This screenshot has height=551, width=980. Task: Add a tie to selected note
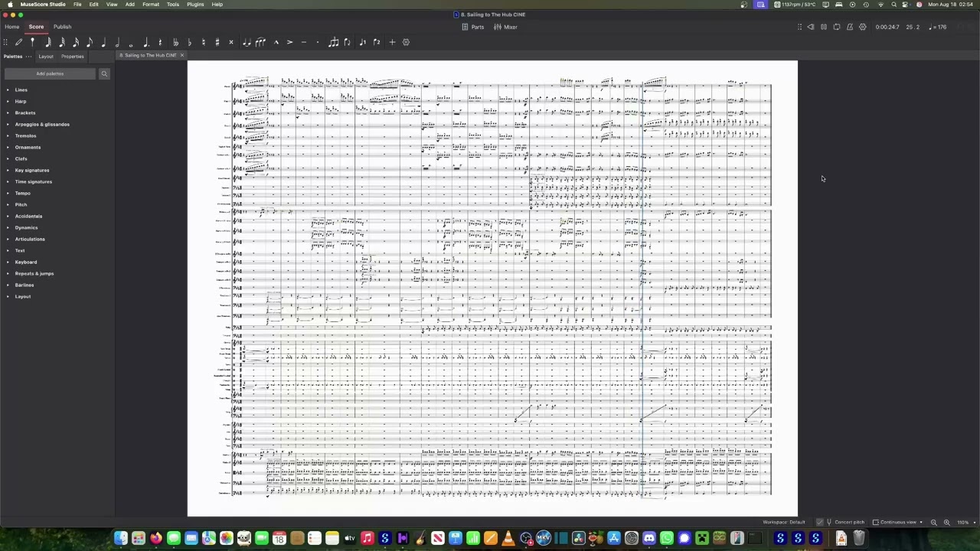point(247,42)
